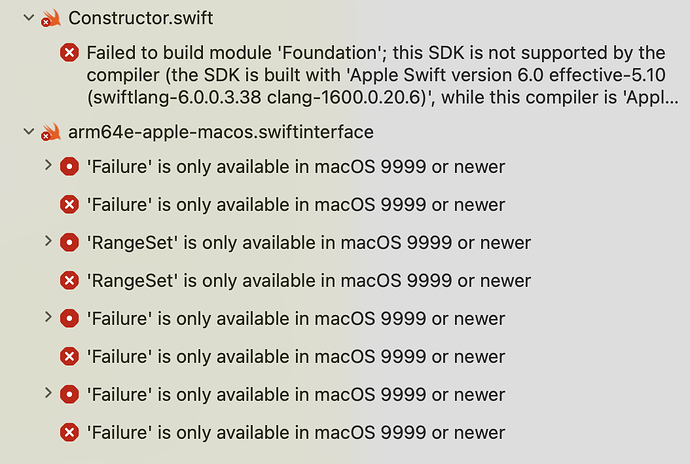Click error icon beside 'Failed to build module'

pyautogui.click(x=69, y=53)
